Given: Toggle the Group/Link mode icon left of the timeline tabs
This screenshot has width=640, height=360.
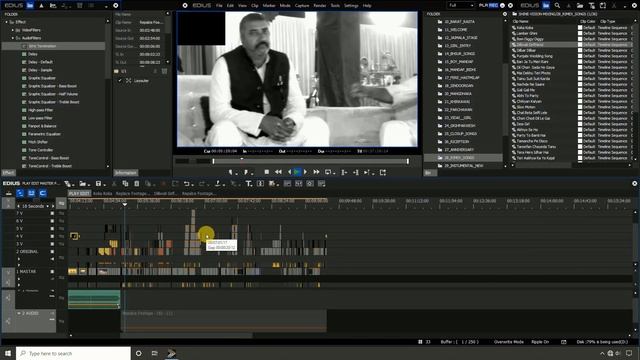Looking at the screenshot, I should point(31,193).
